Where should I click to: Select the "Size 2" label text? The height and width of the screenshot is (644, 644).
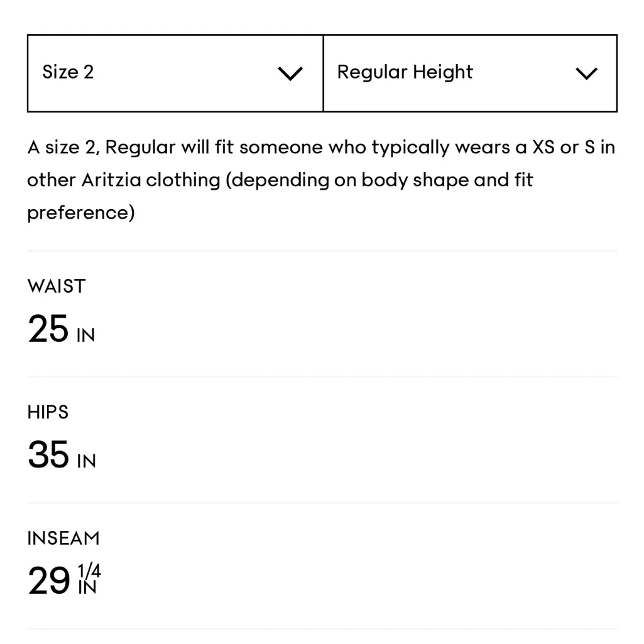(x=68, y=72)
